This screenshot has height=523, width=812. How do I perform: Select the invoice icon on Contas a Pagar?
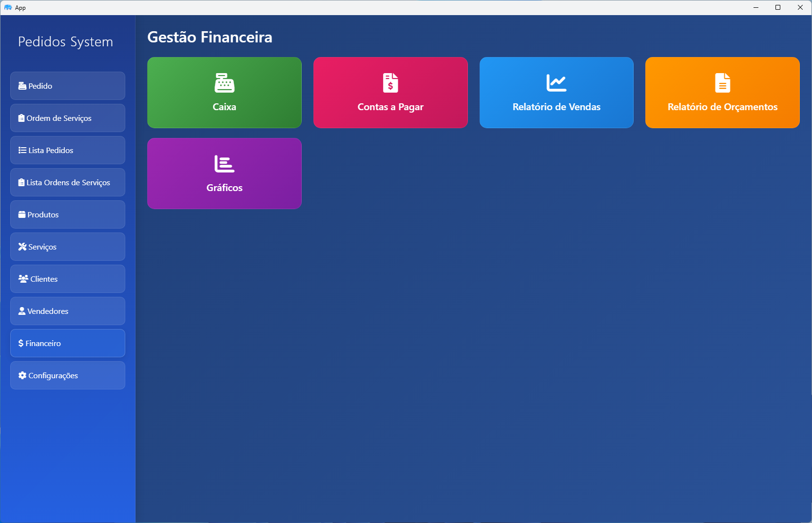(390, 83)
